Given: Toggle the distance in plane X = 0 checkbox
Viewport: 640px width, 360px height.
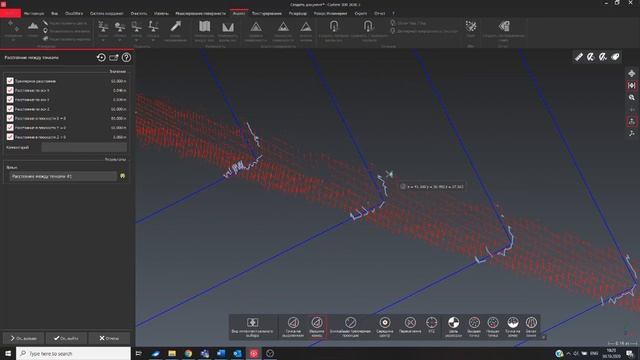Looking at the screenshot, I should (10, 118).
